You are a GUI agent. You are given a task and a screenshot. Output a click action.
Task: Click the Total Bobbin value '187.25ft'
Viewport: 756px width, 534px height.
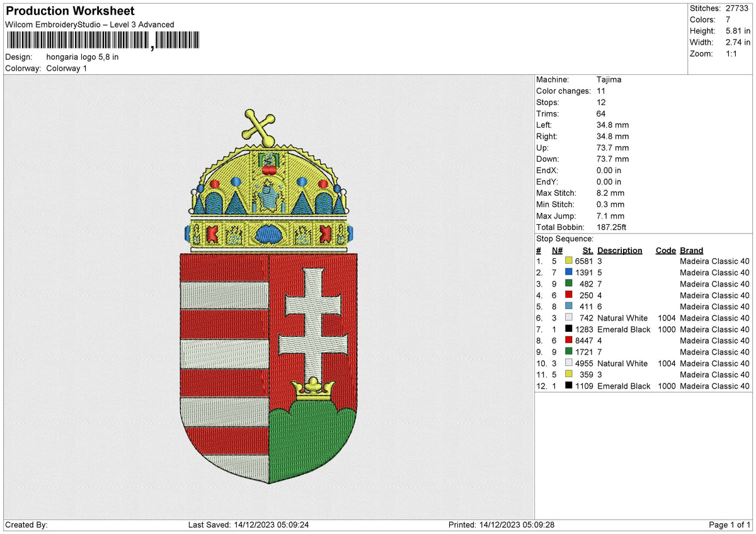coord(612,227)
